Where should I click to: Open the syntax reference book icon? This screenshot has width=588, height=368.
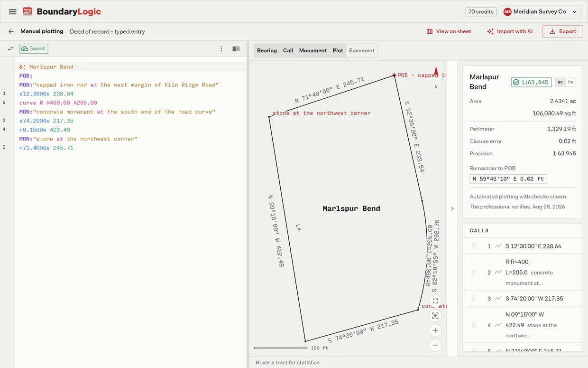(x=236, y=48)
